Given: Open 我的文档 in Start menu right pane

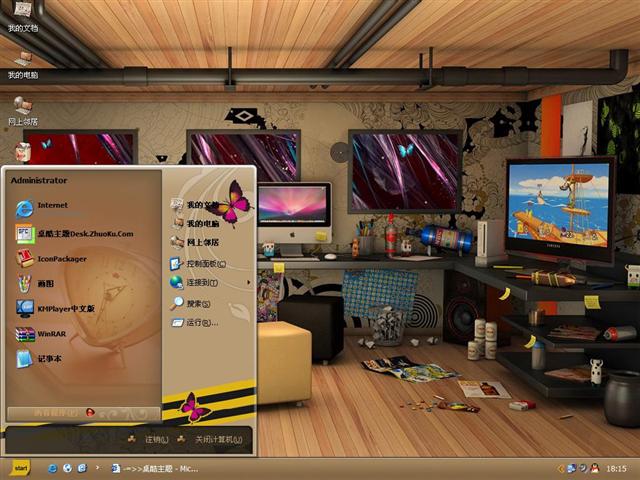Looking at the screenshot, I should coord(195,205).
